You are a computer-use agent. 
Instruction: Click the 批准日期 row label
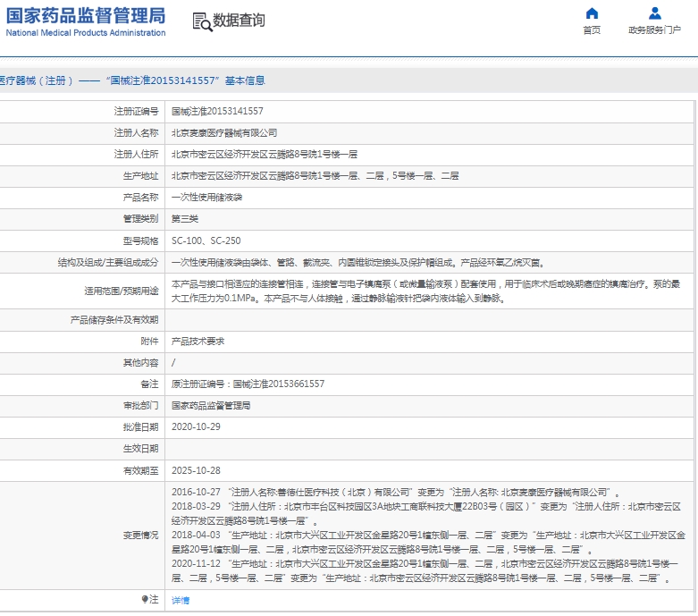point(140,427)
